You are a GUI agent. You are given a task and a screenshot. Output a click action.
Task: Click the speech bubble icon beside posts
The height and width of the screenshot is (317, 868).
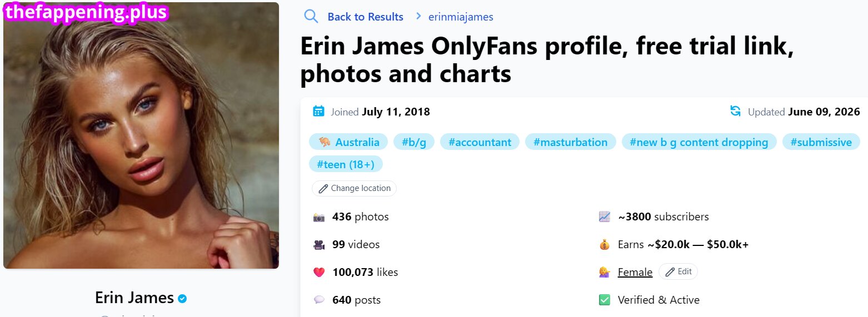pos(319,300)
